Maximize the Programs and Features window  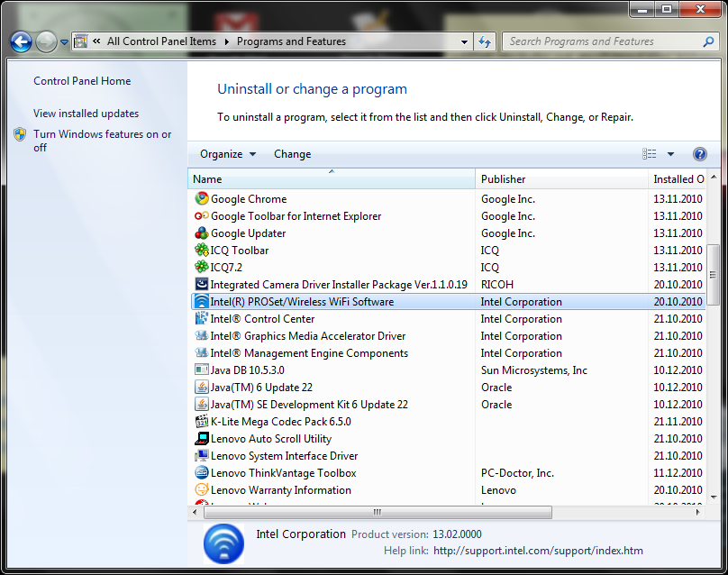pyautogui.click(x=667, y=9)
